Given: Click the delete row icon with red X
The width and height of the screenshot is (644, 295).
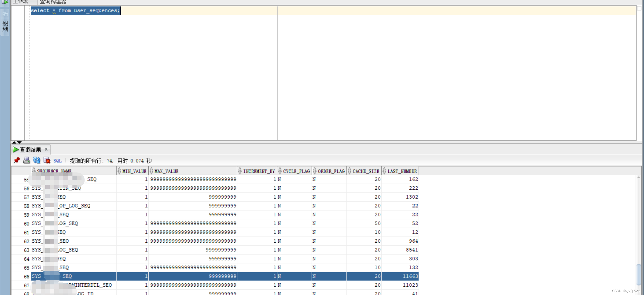Looking at the screenshot, I should (47, 160).
